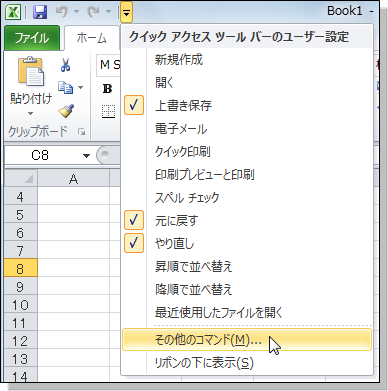Select row 11 header
This screenshot has height=391, width=388.
21,323
